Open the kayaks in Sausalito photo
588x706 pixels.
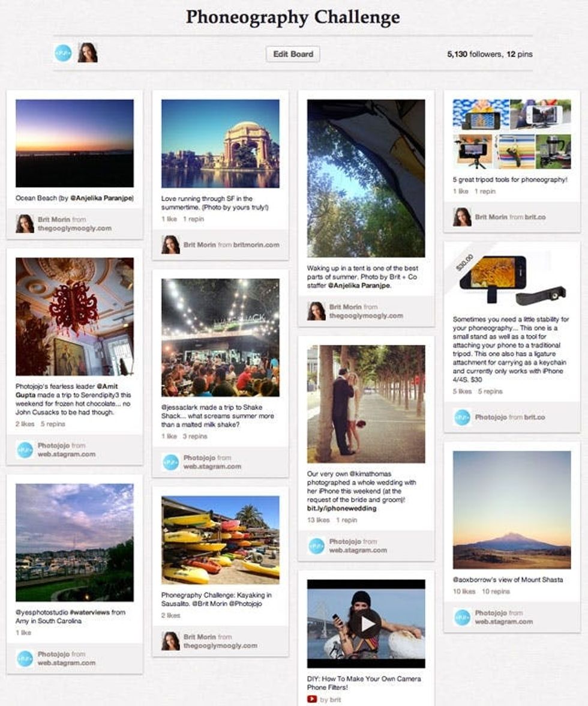(x=220, y=540)
